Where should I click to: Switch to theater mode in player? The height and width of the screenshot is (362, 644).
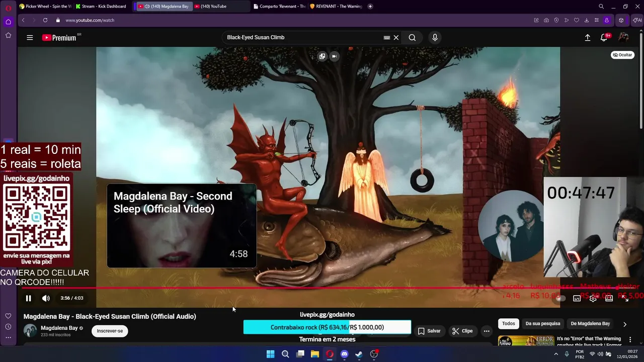pyautogui.click(x=609, y=298)
